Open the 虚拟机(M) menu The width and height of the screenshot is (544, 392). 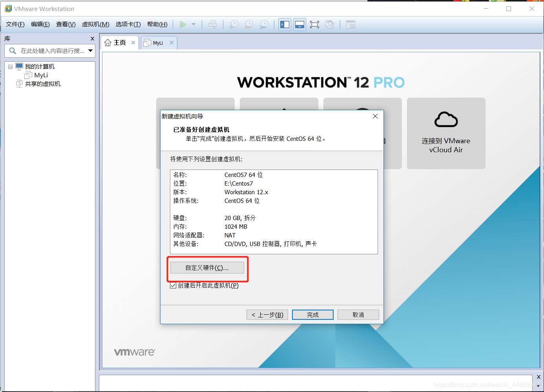95,24
